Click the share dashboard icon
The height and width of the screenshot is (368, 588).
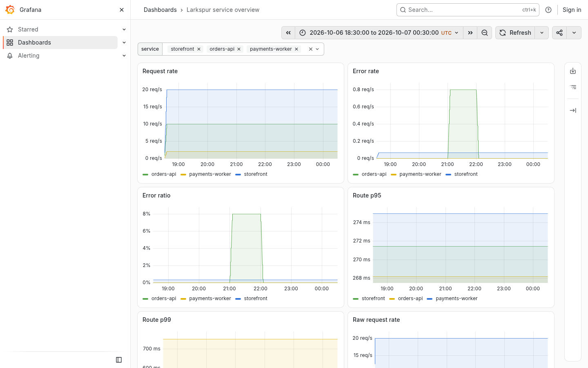559,33
